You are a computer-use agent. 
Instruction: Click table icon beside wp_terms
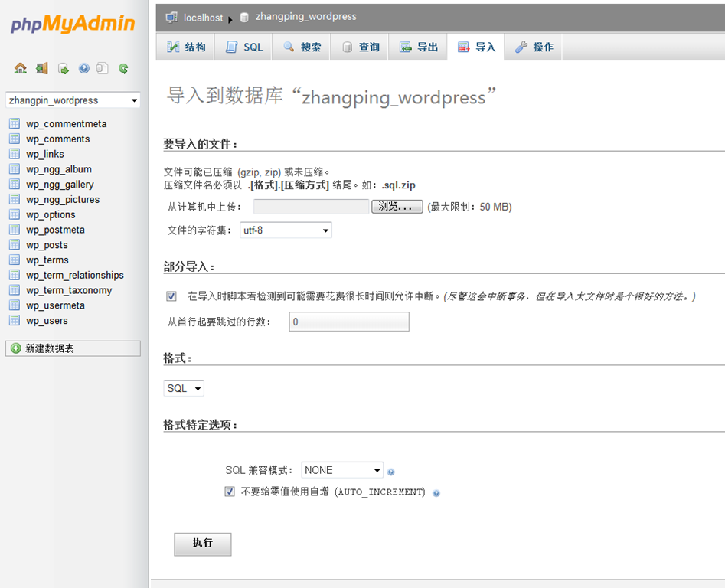point(15,260)
